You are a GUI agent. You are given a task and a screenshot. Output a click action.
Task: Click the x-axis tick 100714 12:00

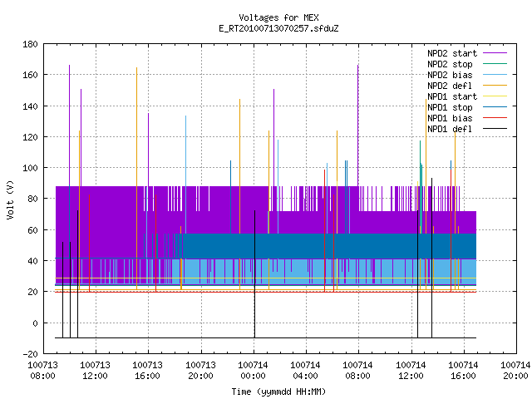tap(411, 371)
